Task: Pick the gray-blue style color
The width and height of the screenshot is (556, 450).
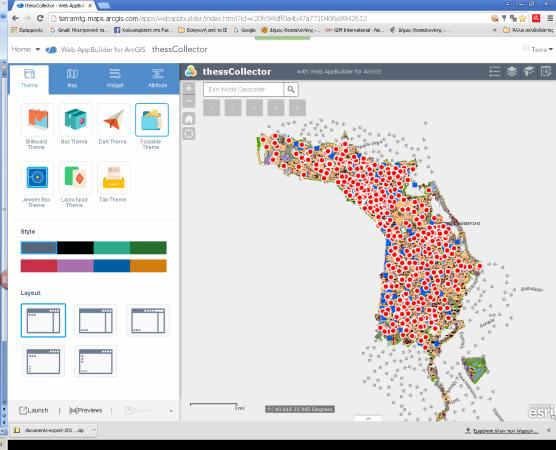Action: coord(39,248)
